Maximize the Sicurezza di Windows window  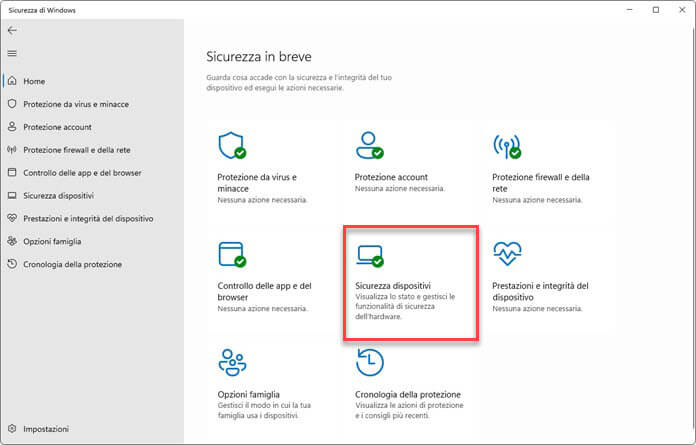(x=656, y=10)
